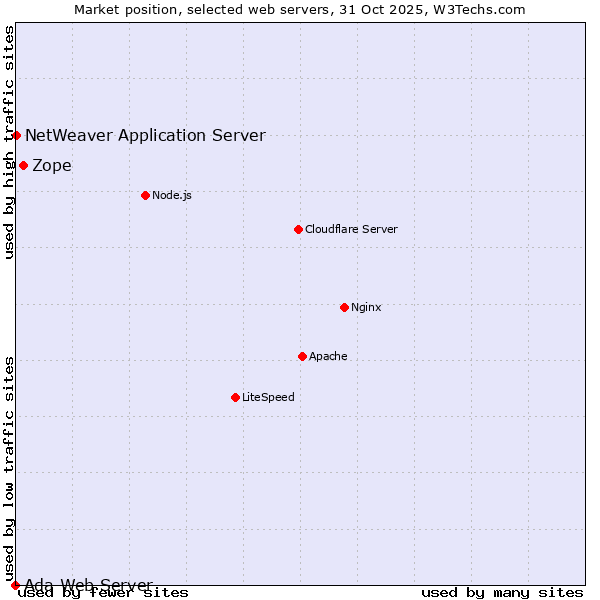Screen dimensions: 600x600
Task: Click the Cloudflare Server red data point
Action: 298,229
